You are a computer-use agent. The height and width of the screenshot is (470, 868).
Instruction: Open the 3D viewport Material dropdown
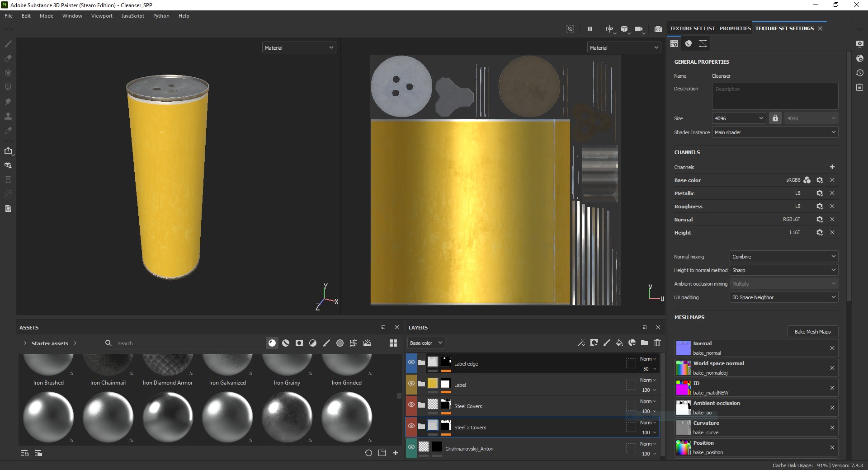(x=299, y=47)
